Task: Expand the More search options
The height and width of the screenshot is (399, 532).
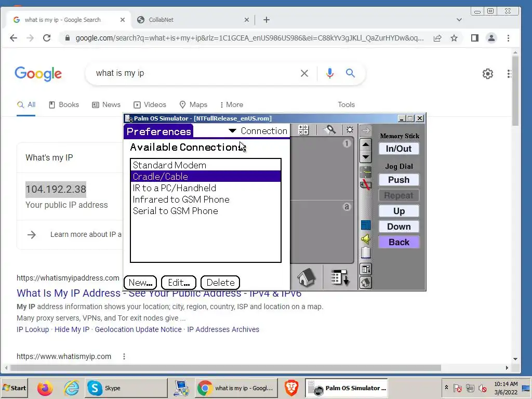Action: click(231, 105)
